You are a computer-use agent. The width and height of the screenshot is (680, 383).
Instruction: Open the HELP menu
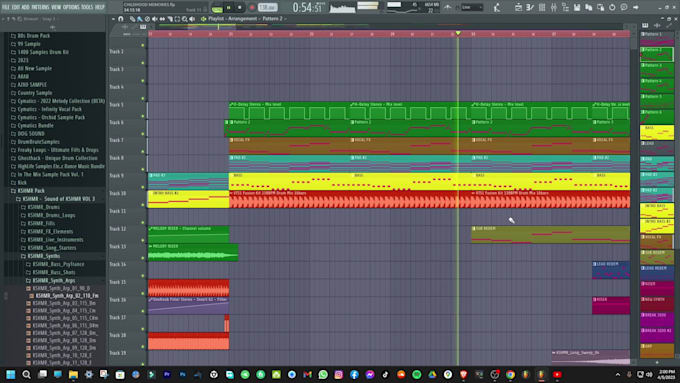[x=100, y=7]
